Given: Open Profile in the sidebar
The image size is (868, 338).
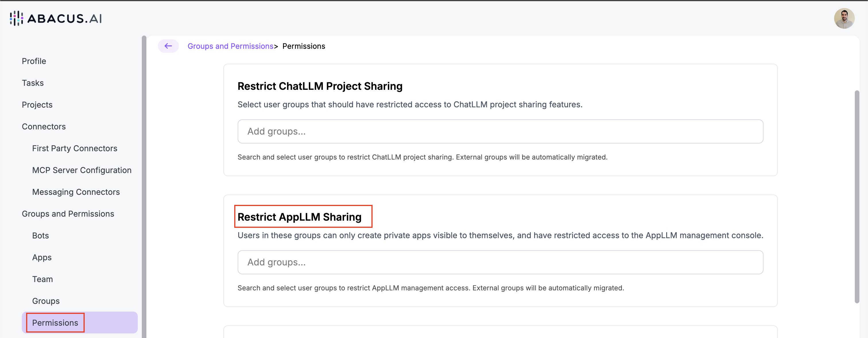Looking at the screenshot, I should tap(34, 61).
